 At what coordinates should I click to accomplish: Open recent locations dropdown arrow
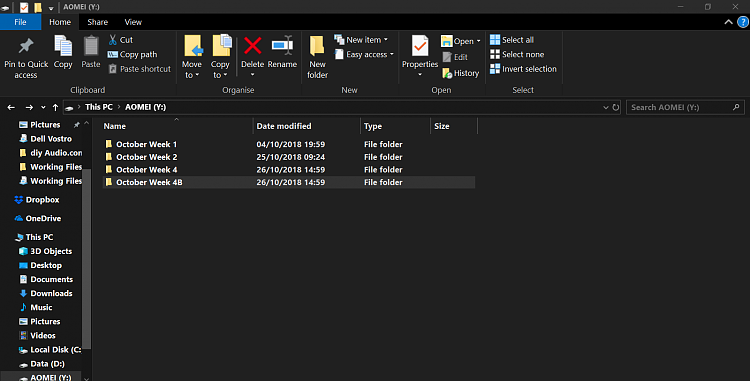click(x=43, y=108)
